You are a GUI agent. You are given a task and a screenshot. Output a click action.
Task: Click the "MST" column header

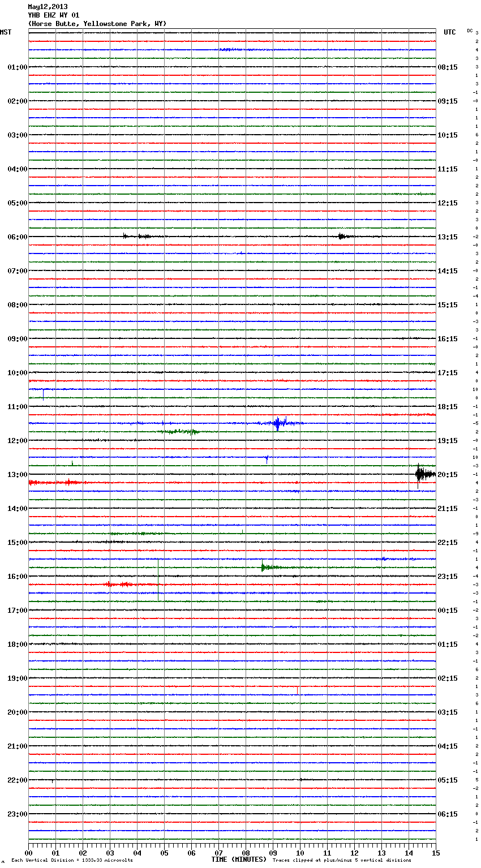(6, 32)
